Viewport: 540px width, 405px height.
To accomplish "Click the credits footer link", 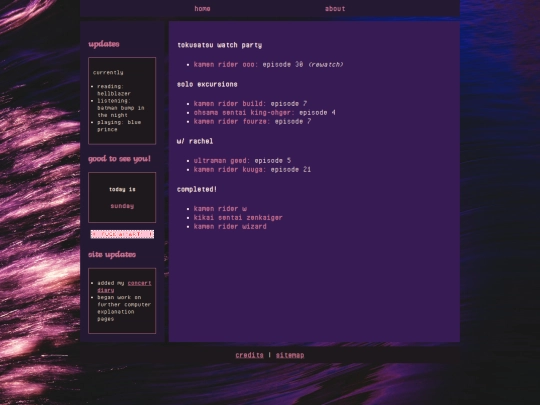I will [x=249, y=355].
